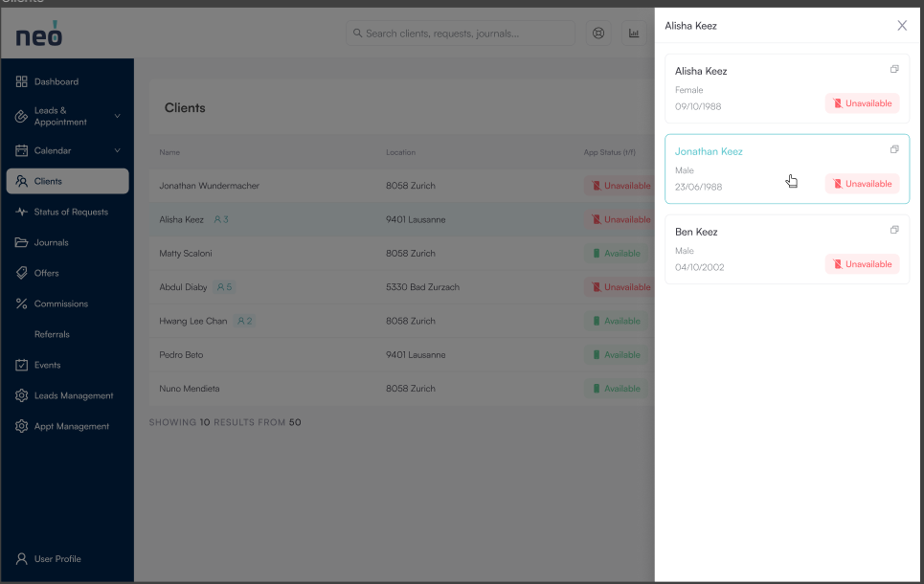This screenshot has width=924, height=584.
Task: Click the bar chart icon in header
Action: [x=634, y=34]
